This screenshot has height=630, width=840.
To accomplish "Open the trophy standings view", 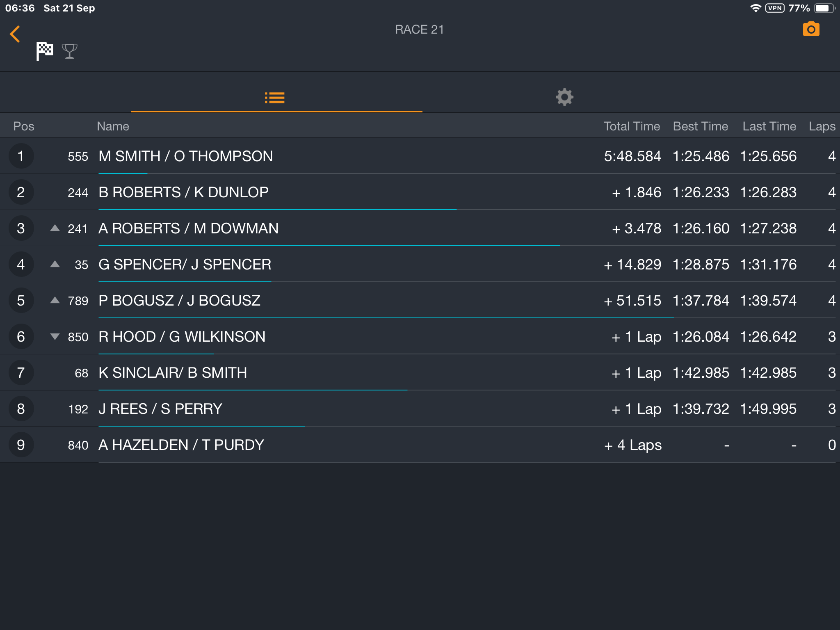I will 69,51.
